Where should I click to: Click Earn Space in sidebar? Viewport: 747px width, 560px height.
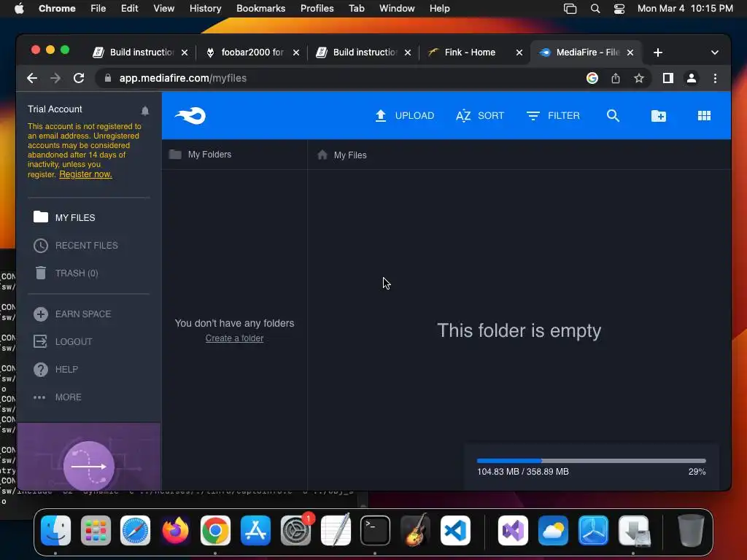point(72,314)
